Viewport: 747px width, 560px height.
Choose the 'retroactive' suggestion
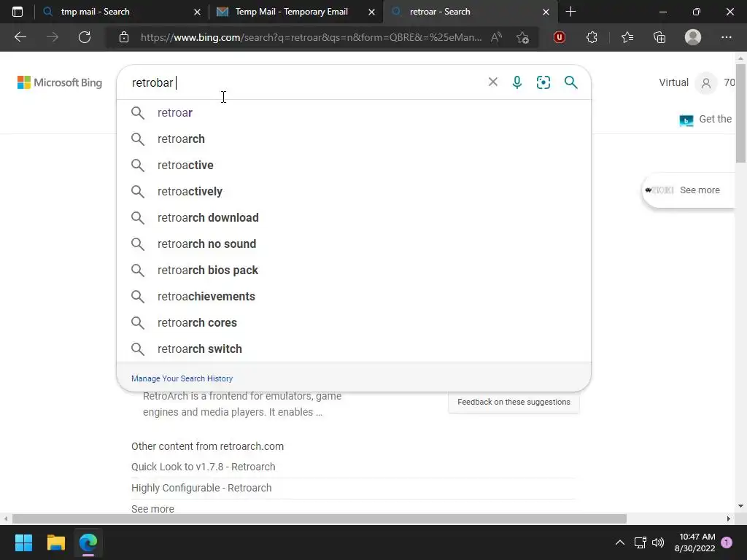click(x=354, y=166)
